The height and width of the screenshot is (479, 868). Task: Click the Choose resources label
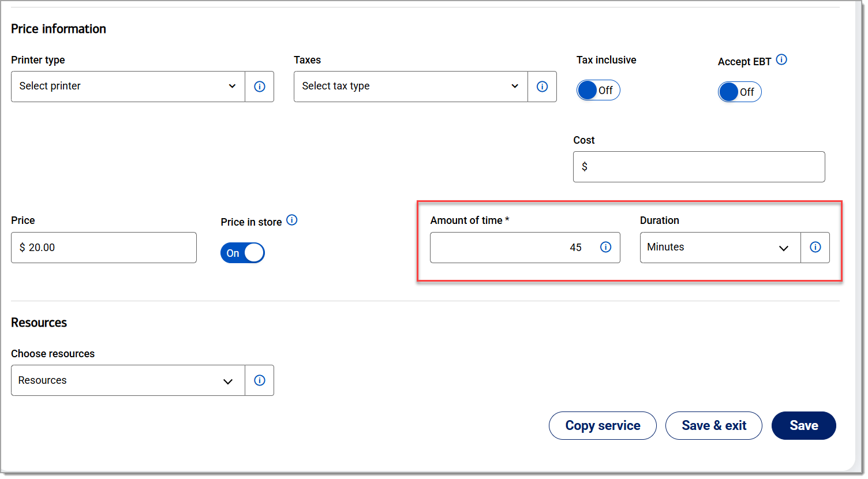coord(53,354)
